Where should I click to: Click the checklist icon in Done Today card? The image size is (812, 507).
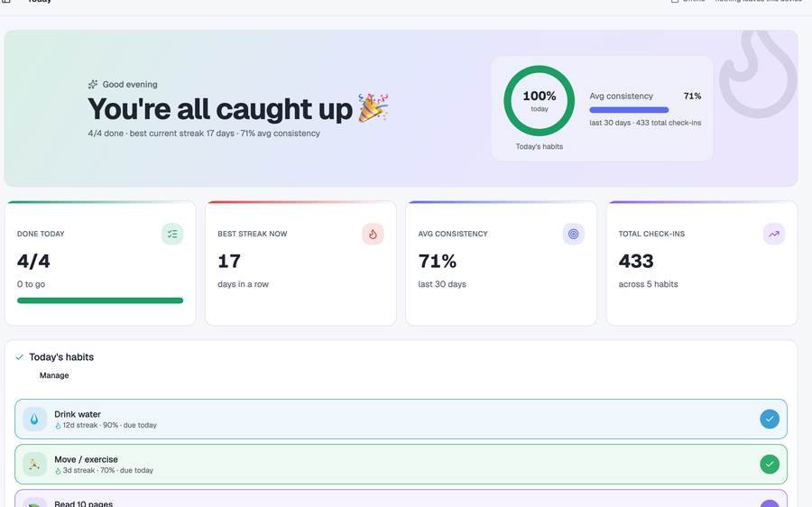(x=172, y=234)
